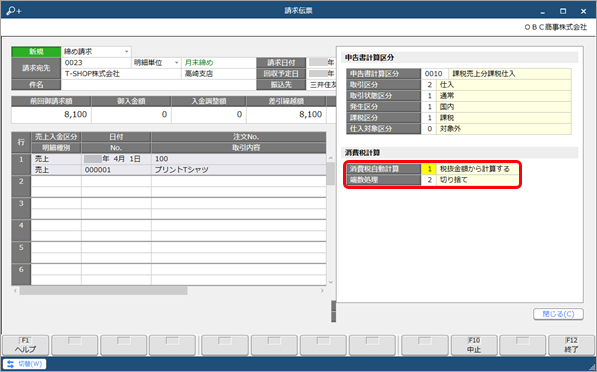Click the horizontal scrollbar left arrow

click(x=15, y=291)
